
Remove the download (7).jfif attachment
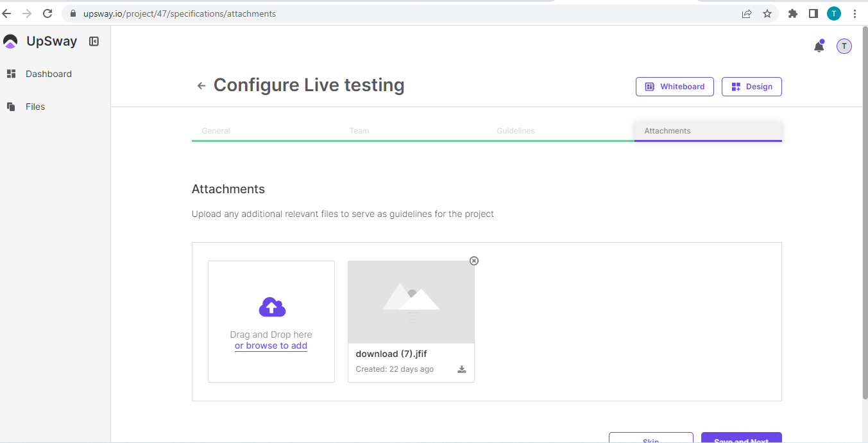click(474, 261)
